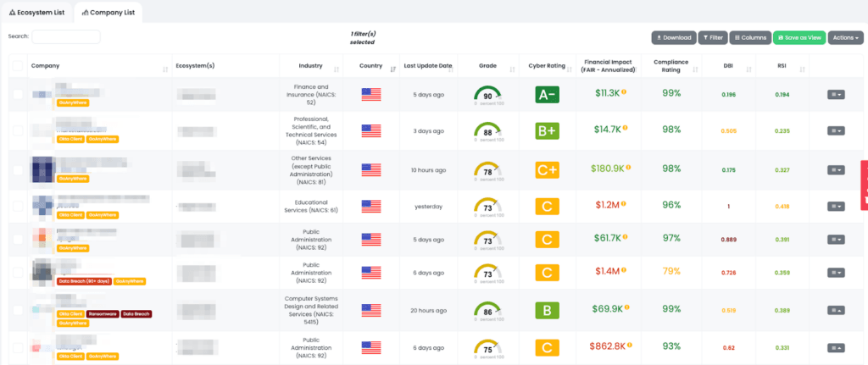Click the dark red Data Breach tag
868x365 pixels.
[x=136, y=313]
